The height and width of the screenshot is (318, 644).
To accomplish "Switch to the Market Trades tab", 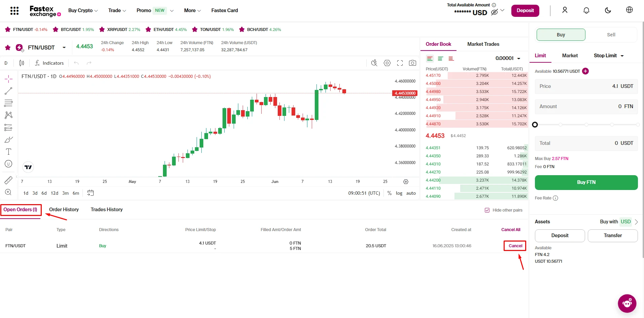I will coord(483,44).
